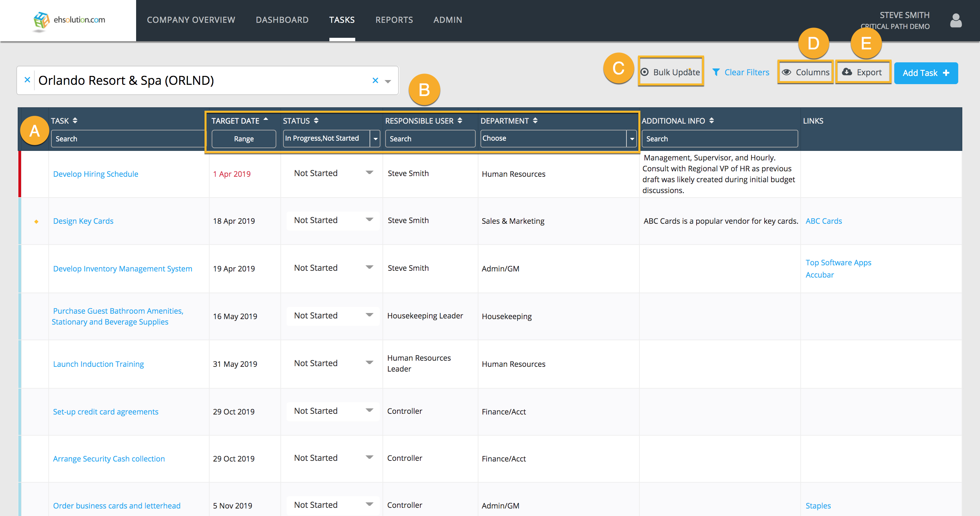Viewport: 980px width, 516px height.
Task: Open the ADMIN menu
Action: pyautogui.click(x=448, y=20)
